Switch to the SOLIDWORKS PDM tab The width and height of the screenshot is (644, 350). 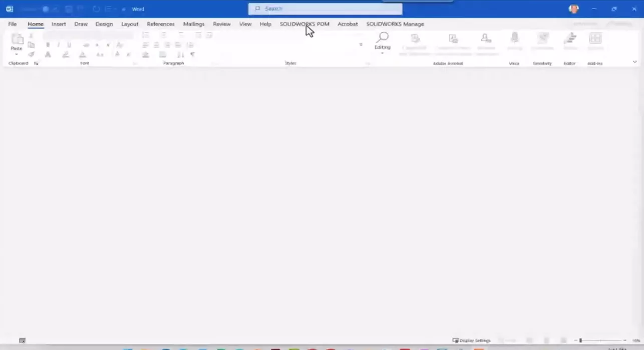click(x=304, y=24)
